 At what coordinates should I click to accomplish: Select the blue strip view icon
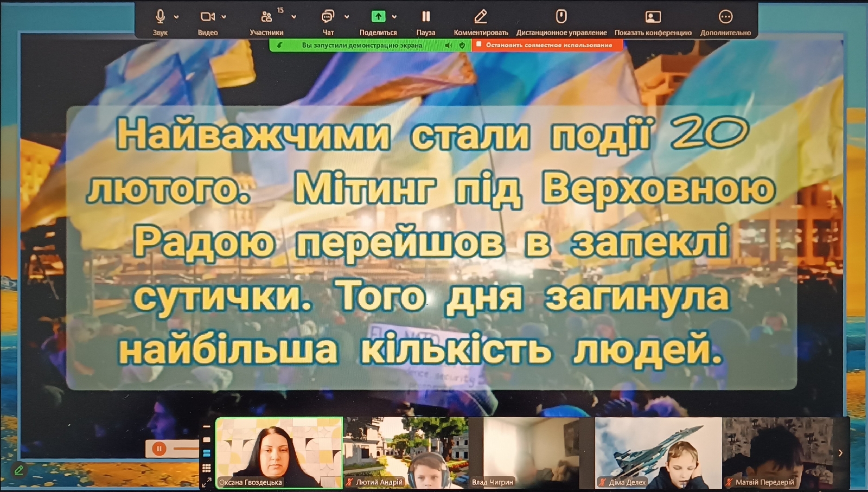207,453
